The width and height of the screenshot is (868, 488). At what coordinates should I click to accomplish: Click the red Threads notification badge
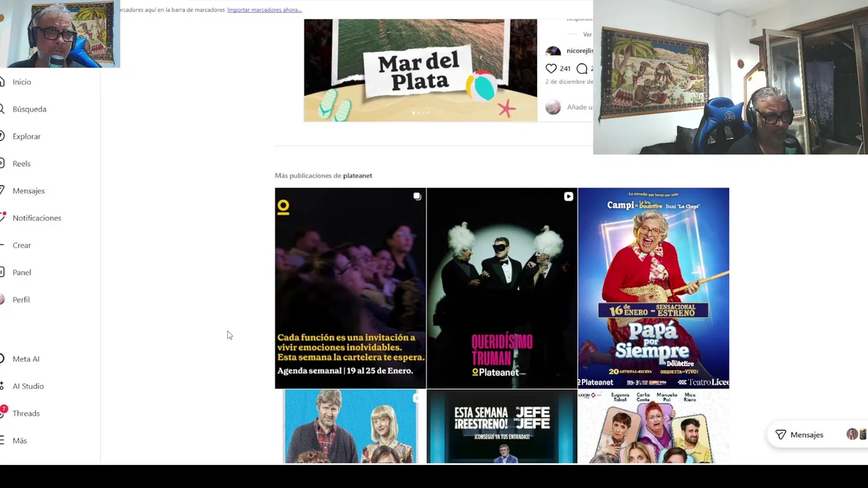[x=3, y=409]
